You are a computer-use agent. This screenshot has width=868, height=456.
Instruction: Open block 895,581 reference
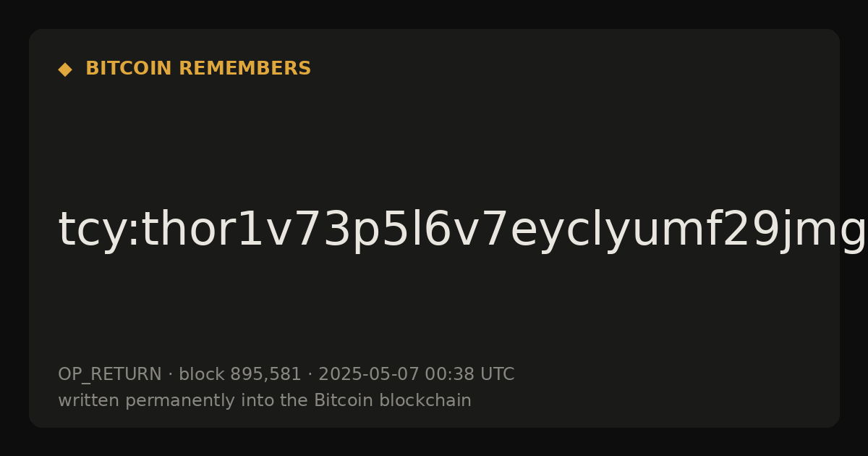[x=239, y=374]
